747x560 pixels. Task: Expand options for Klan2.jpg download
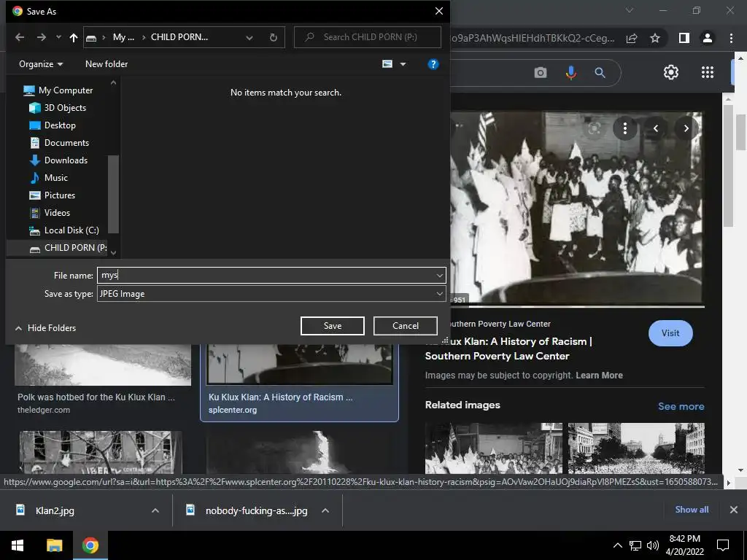[155, 510]
